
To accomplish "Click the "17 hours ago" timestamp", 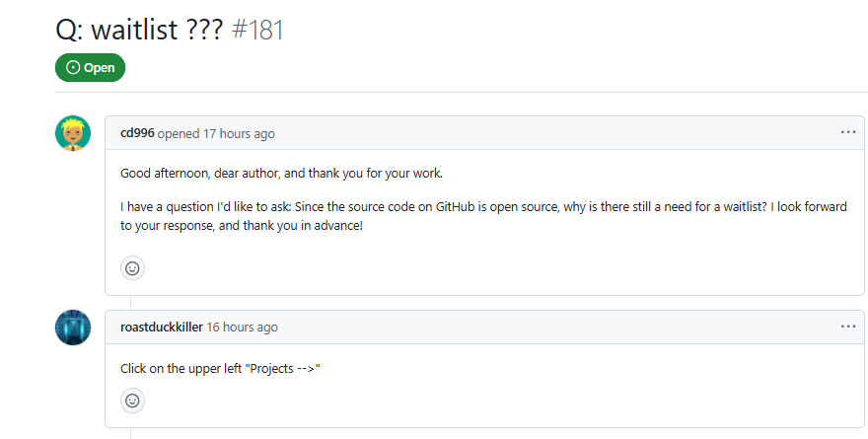I will (x=239, y=133).
